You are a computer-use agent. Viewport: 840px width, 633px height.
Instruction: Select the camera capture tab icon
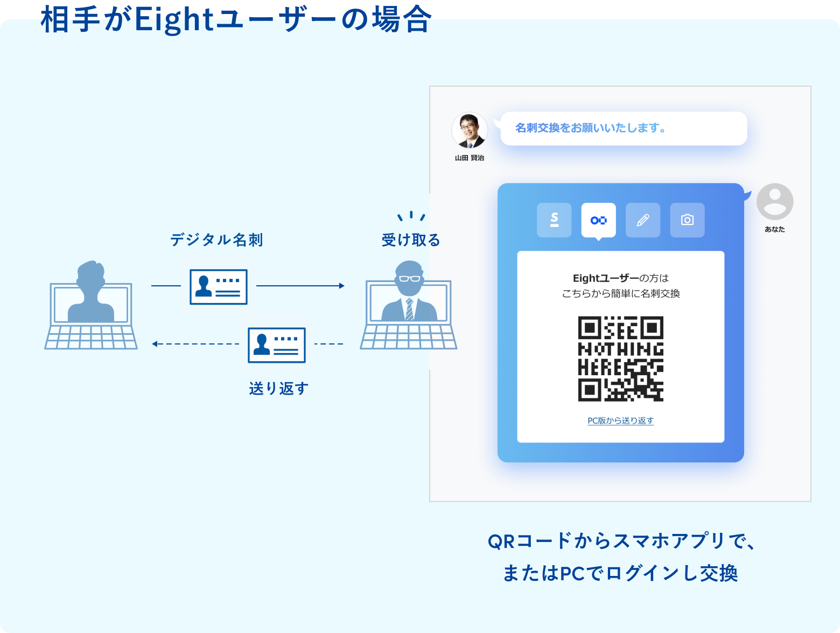coord(687,220)
